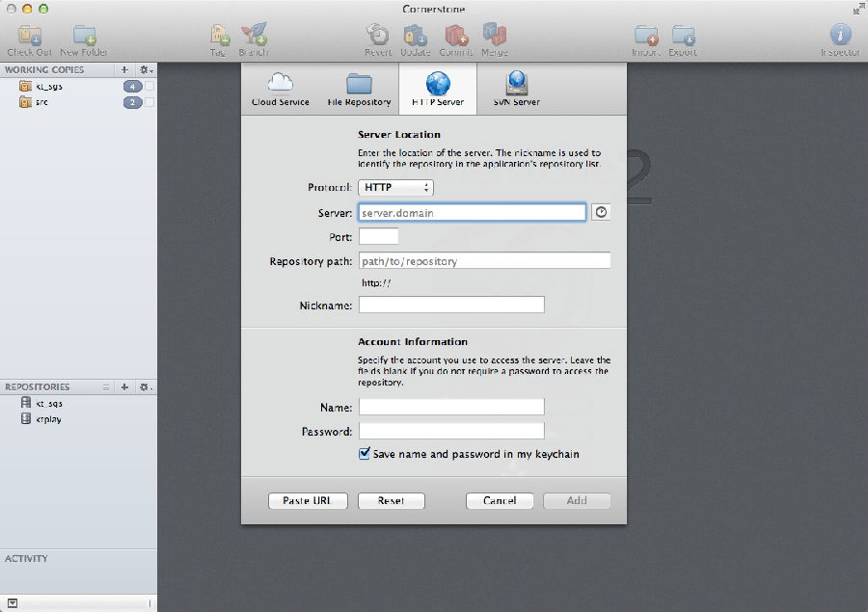Open Working Copies gear menu

(x=146, y=69)
